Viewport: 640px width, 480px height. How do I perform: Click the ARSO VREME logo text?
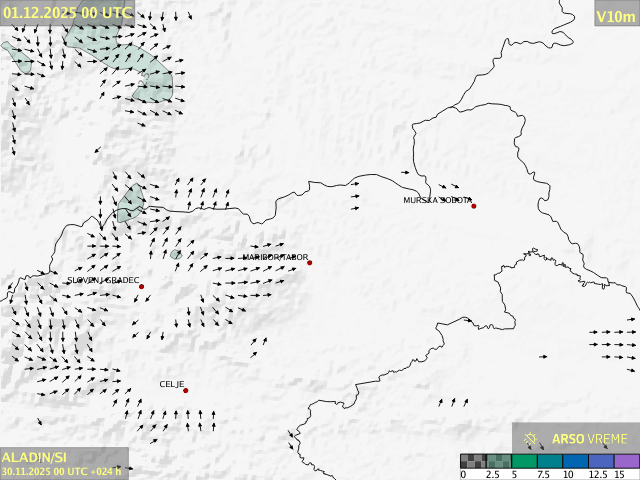tap(589, 439)
